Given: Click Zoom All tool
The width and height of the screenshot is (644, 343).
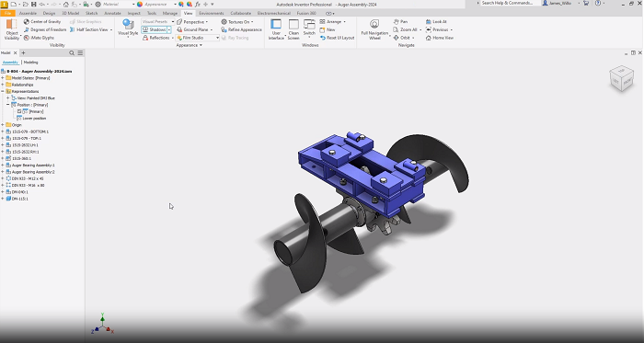Looking at the screenshot, I should click(405, 29).
